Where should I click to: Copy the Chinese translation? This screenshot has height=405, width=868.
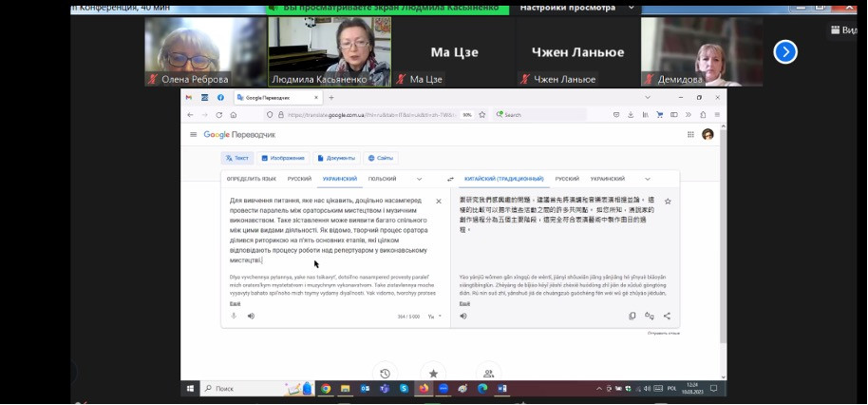coord(632,316)
